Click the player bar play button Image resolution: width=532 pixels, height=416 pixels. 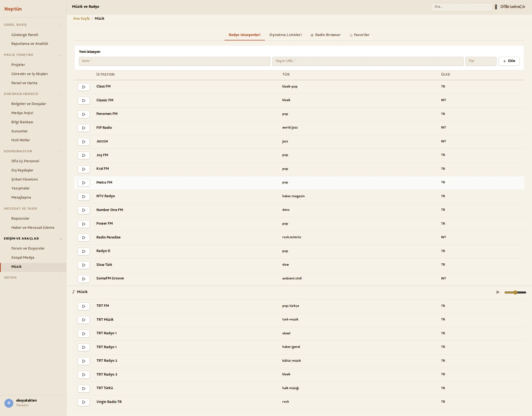click(498, 292)
